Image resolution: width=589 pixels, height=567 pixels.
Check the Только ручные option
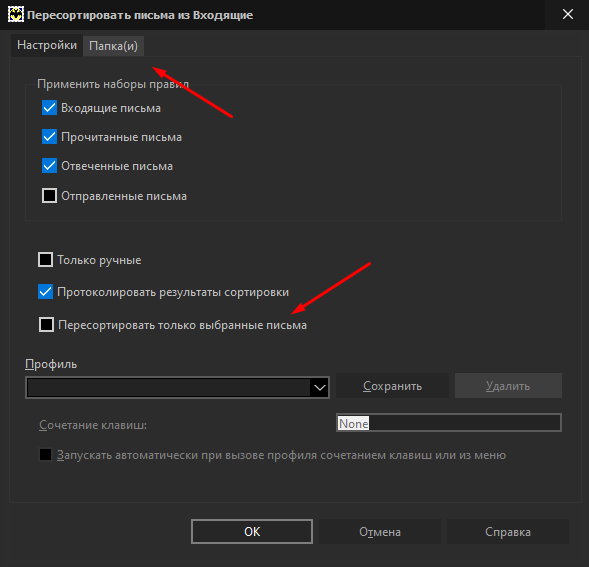coord(45,260)
